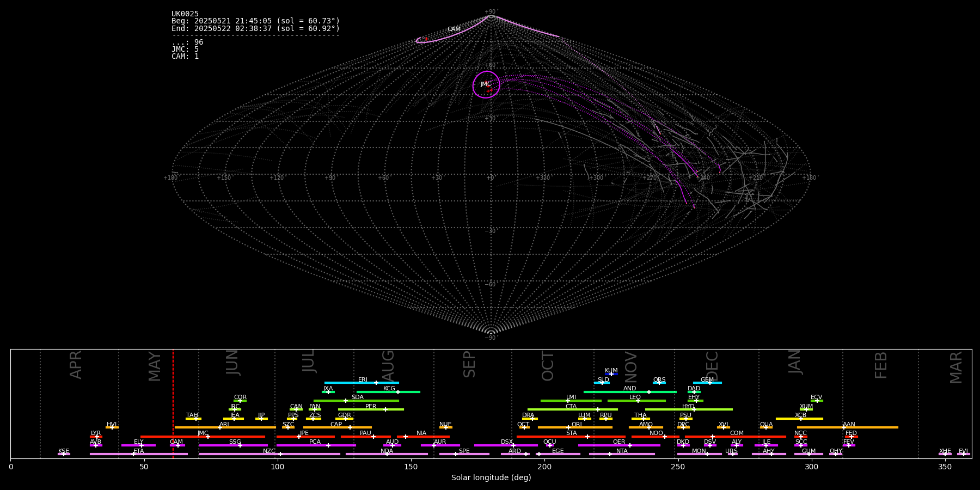Click the NOV month label

(631, 367)
